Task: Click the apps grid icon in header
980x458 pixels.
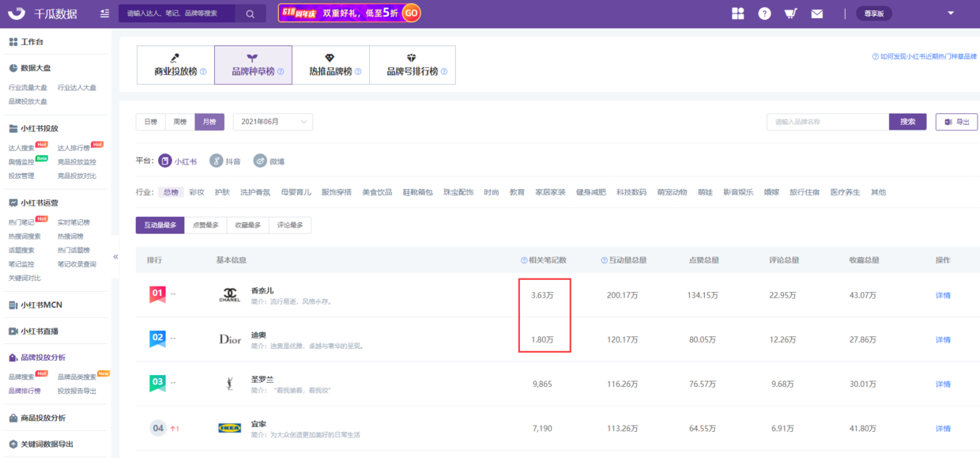Action: coord(737,13)
